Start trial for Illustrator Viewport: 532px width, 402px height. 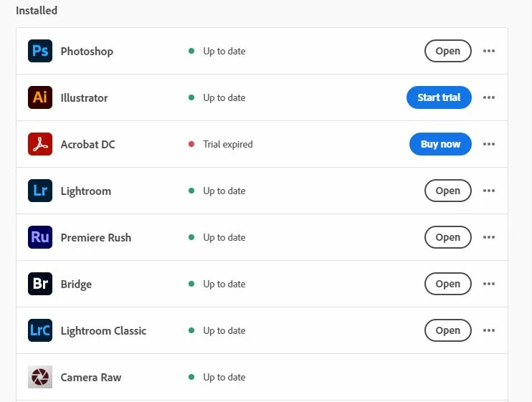pos(439,97)
